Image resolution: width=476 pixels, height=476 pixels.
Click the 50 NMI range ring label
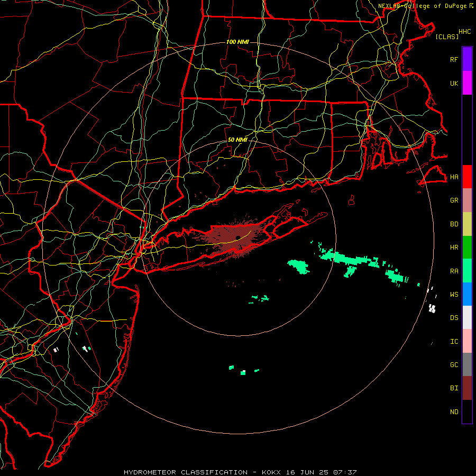(237, 140)
